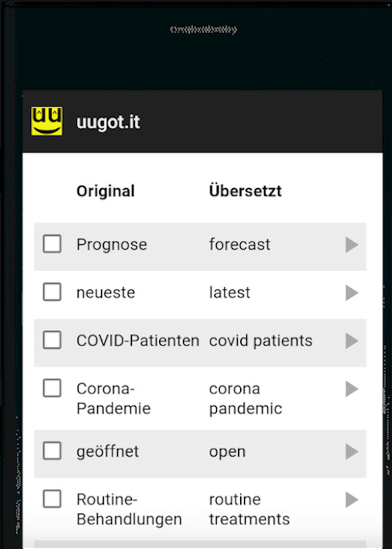Tap the play arrow next to "neueste"

click(x=352, y=292)
